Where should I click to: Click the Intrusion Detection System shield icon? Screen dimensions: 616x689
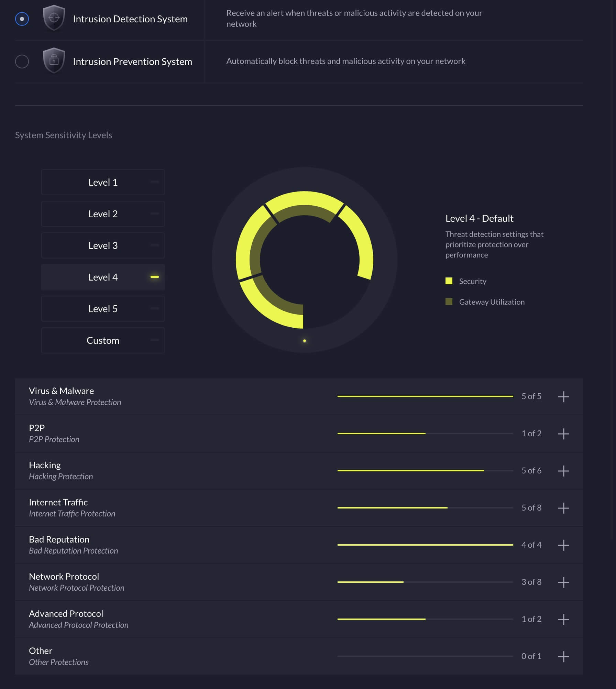pos(54,18)
